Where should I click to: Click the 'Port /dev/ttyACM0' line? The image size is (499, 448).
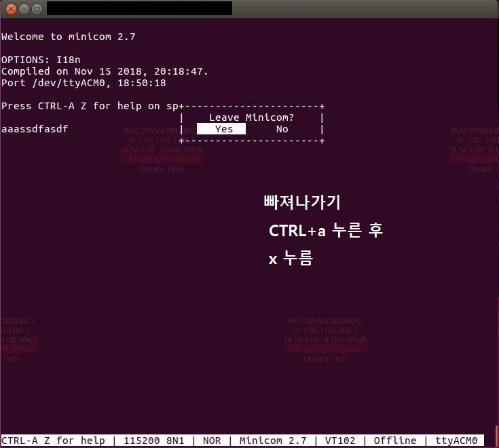pyautogui.click(x=84, y=83)
